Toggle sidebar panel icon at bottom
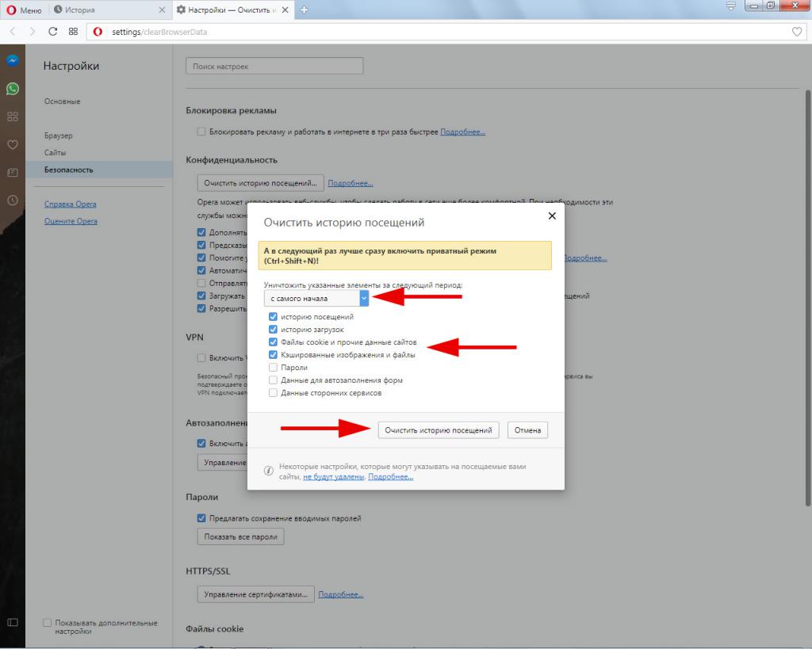Viewport: 812px width, 649px height. click(x=13, y=622)
